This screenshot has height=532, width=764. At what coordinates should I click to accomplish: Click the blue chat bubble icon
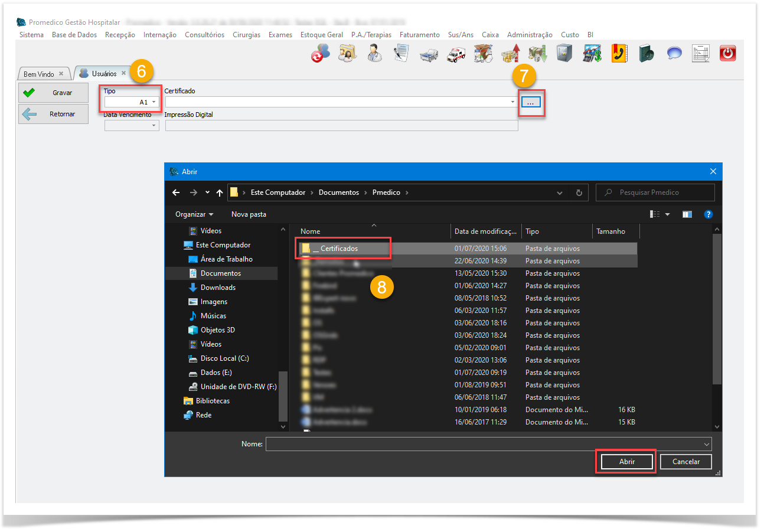tap(674, 54)
